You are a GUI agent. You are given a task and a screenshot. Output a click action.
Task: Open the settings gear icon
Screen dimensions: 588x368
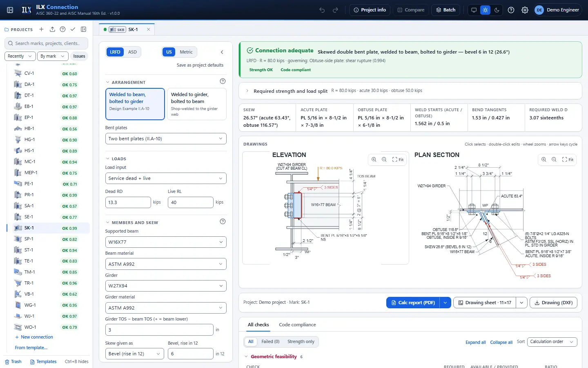(525, 10)
